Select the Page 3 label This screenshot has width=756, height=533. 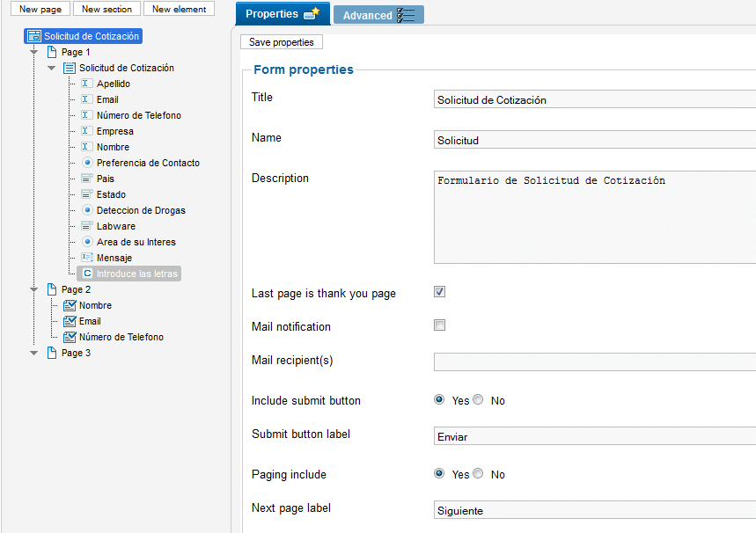point(77,353)
